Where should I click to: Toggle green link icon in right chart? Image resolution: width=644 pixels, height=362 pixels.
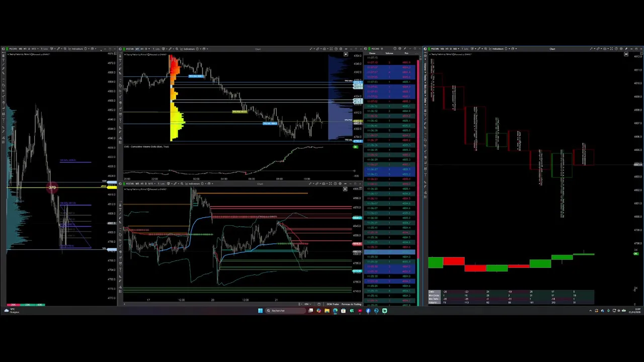click(429, 49)
